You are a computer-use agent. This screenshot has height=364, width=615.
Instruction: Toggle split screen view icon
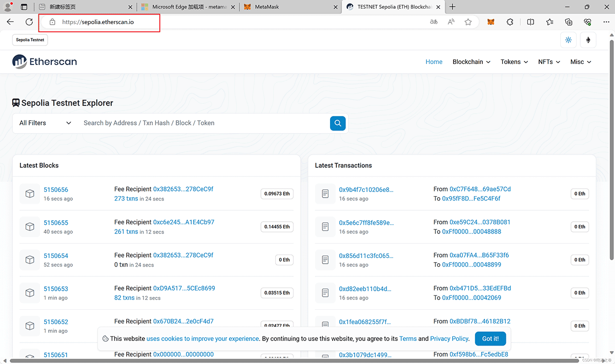(530, 22)
